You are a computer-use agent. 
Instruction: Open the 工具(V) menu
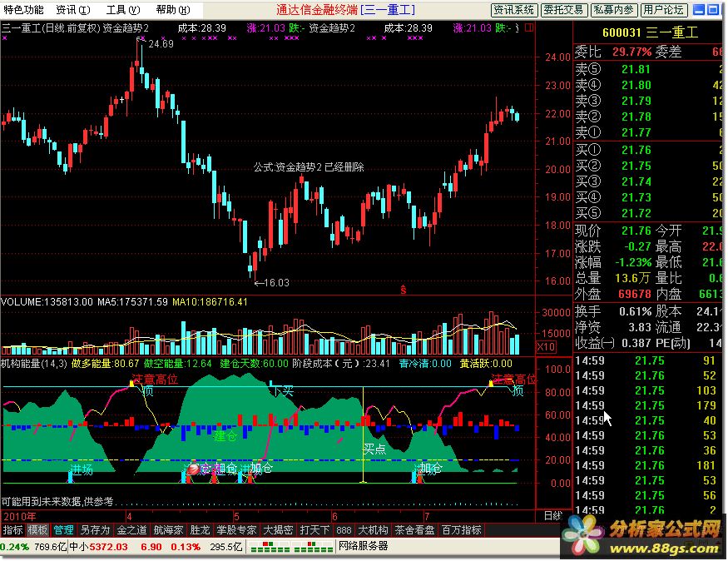click(123, 9)
